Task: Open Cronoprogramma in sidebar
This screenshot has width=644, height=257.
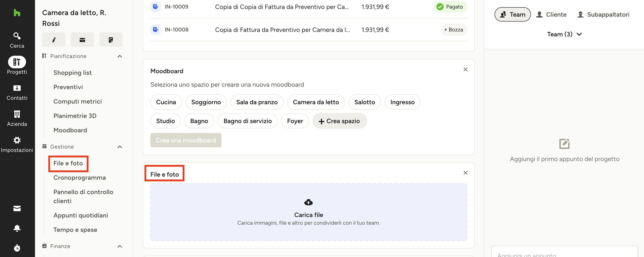Action: 79,178
